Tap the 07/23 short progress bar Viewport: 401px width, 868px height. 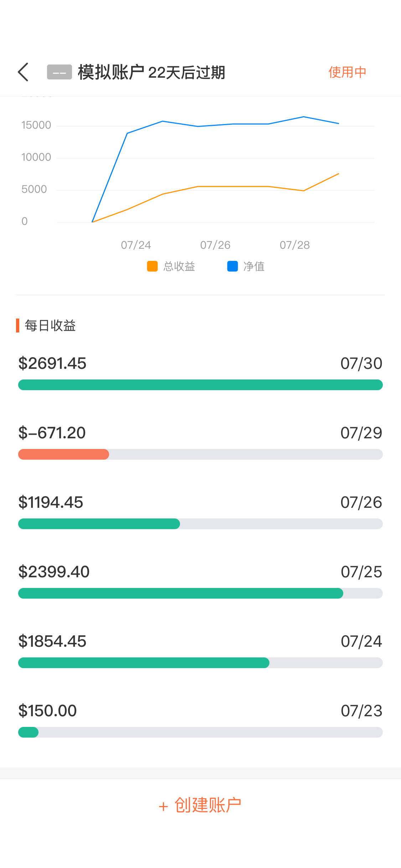point(29,732)
